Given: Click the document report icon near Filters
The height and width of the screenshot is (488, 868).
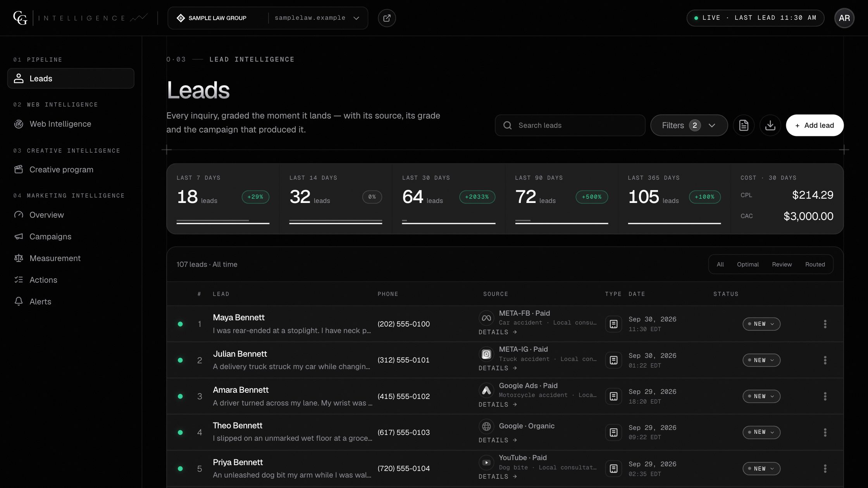Looking at the screenshot, I should click(744, 125).
